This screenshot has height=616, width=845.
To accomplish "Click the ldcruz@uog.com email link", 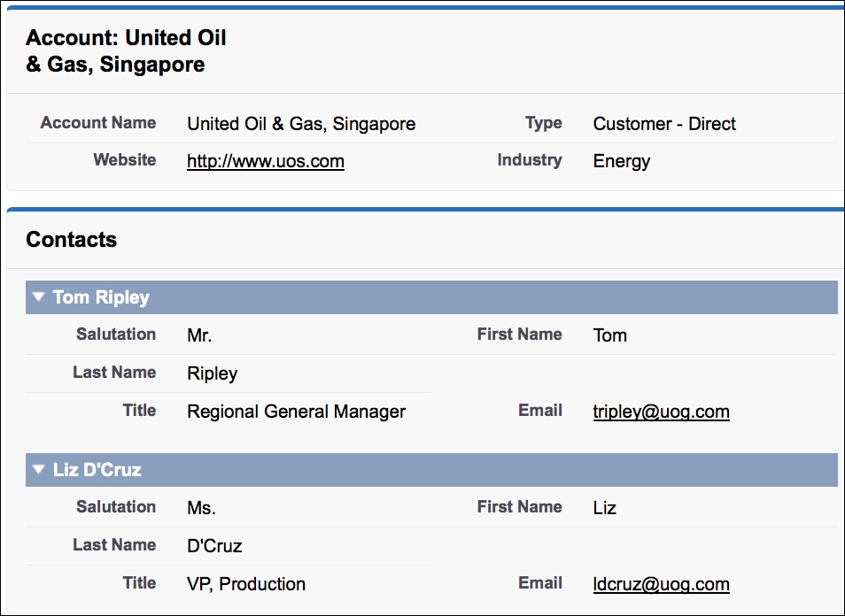I will (662, 584).
